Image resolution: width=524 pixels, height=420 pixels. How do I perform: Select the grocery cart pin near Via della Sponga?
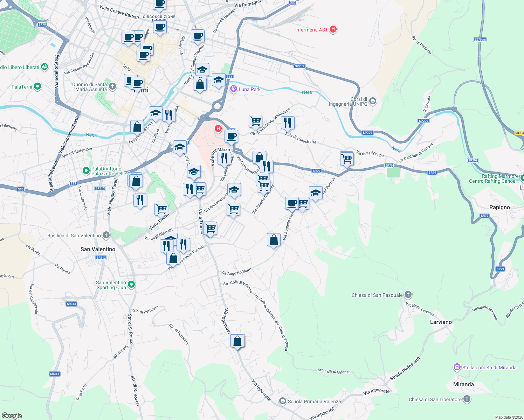click(x=347, y=160)
